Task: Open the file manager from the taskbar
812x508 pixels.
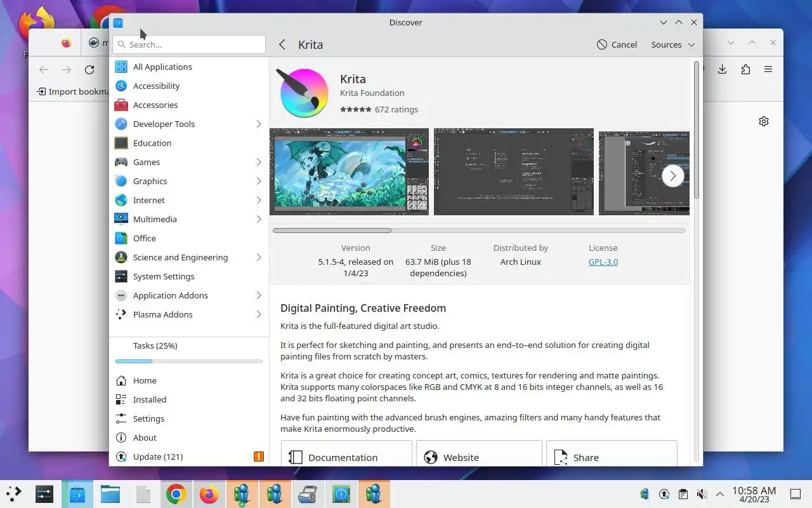Action: pyautogui.click(x=110, y=494)
